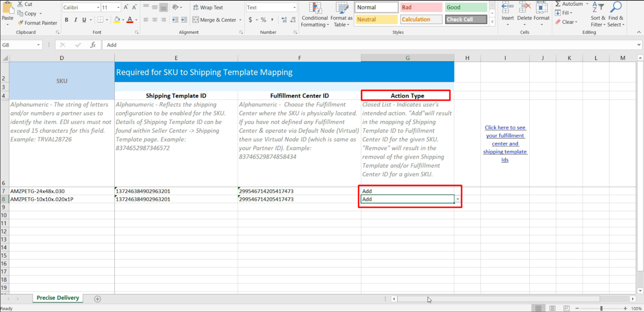Image resolution: width=644 pixels, height=312 pixels.
Task: Switch to Page Layout view
Action: click(x=552, y=308)
